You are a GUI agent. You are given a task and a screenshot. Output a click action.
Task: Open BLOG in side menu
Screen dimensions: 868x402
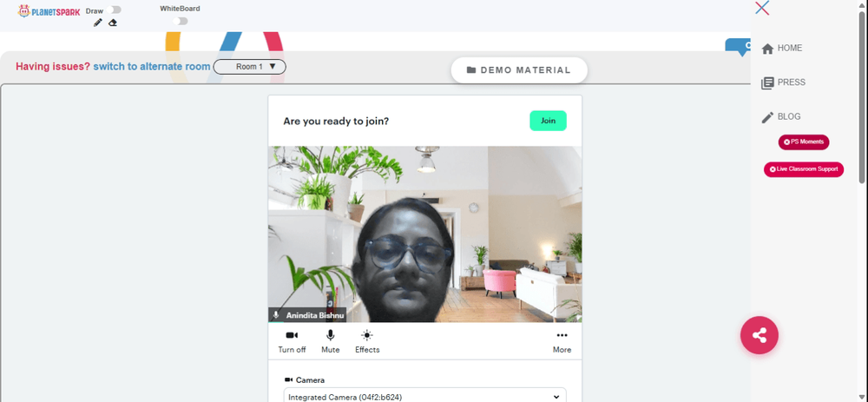781,117
